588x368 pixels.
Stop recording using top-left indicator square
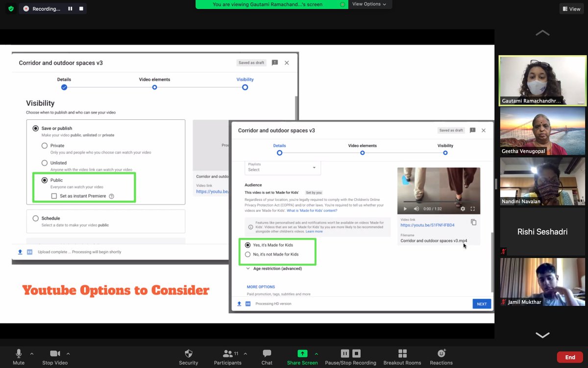coord(81,8)
